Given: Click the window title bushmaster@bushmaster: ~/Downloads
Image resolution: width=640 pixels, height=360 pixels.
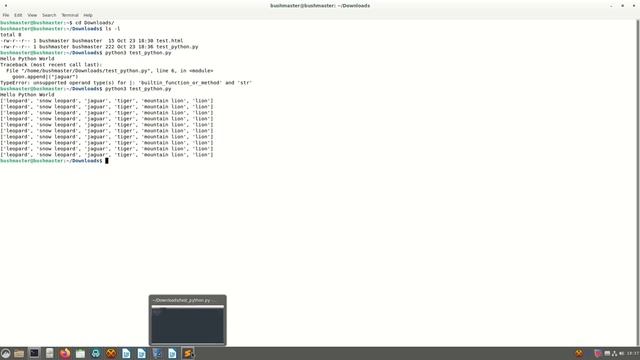Looking at the screenshot, I should (320, 6).
